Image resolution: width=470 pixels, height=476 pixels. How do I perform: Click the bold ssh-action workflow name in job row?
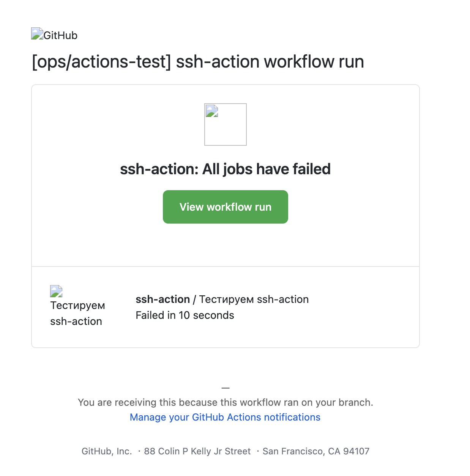pos(162,299)
